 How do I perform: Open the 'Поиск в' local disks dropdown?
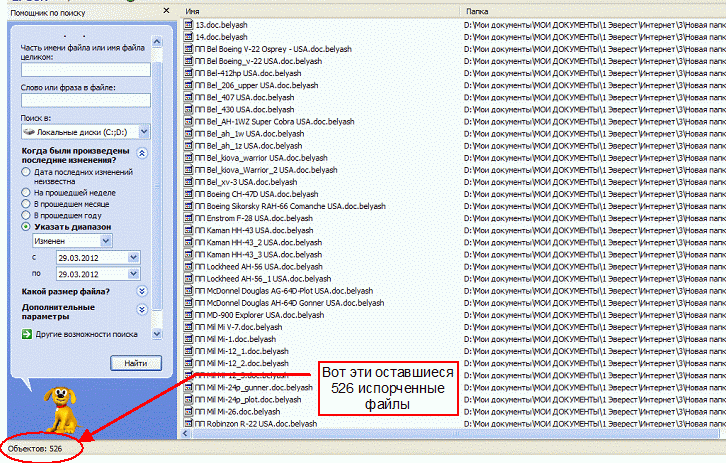coord(144,131)
